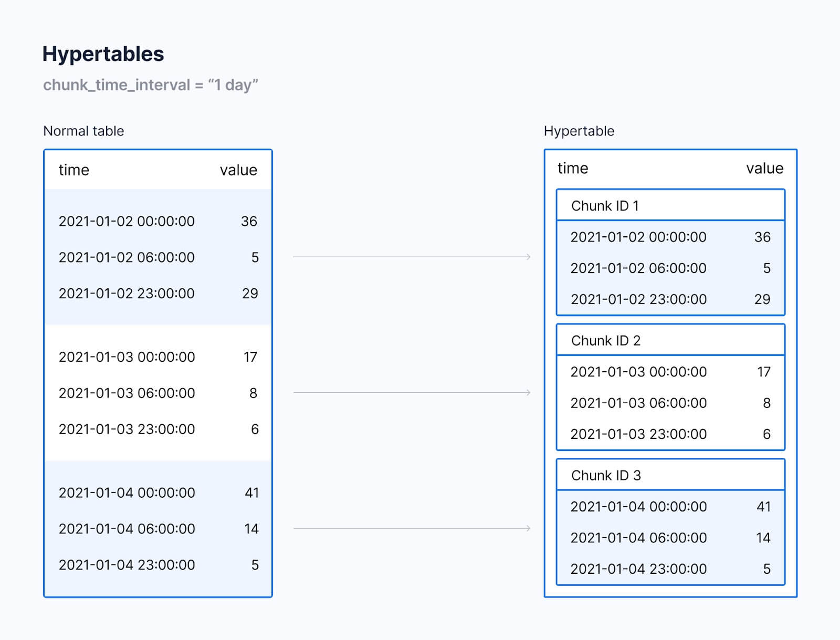This screenshot has height=640, width=840.
Task: Click the "time" column header in Hypertable
Action: point(573,169)
